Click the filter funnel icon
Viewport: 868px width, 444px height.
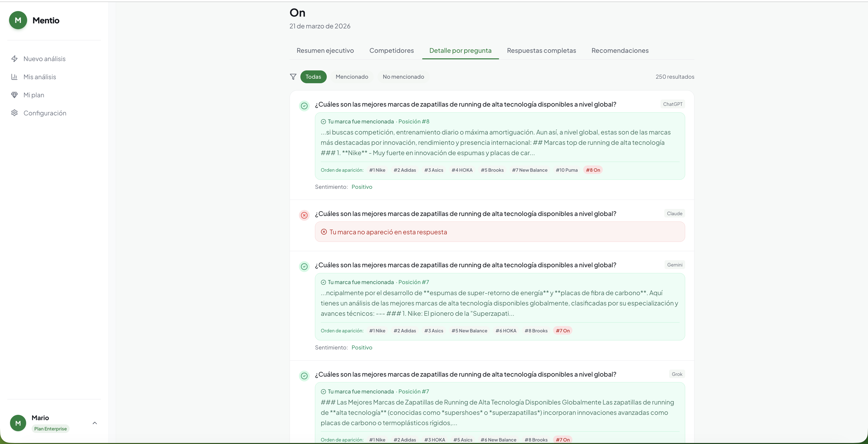click(293, 77)
